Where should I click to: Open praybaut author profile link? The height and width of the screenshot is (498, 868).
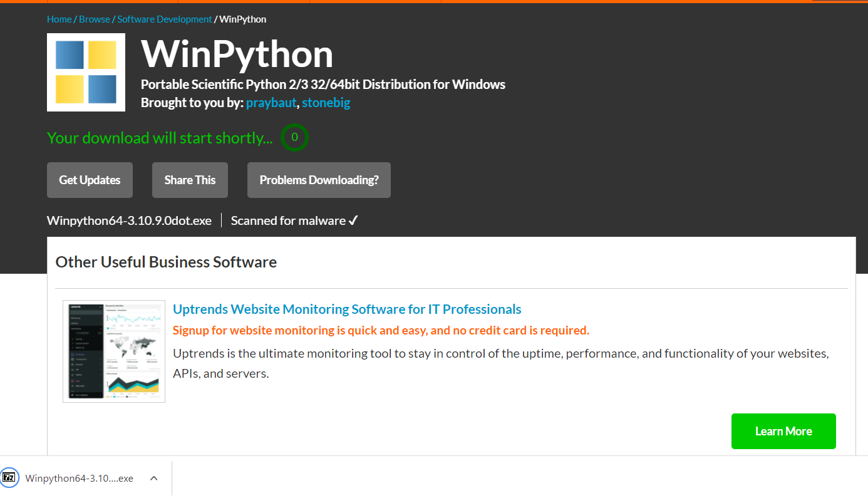click(x=271, y=103)
